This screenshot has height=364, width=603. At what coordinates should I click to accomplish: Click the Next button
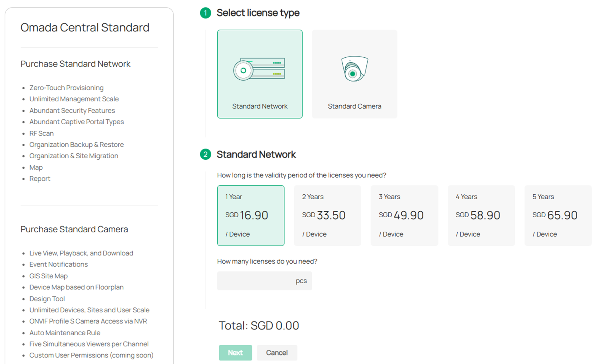(235, 352)
